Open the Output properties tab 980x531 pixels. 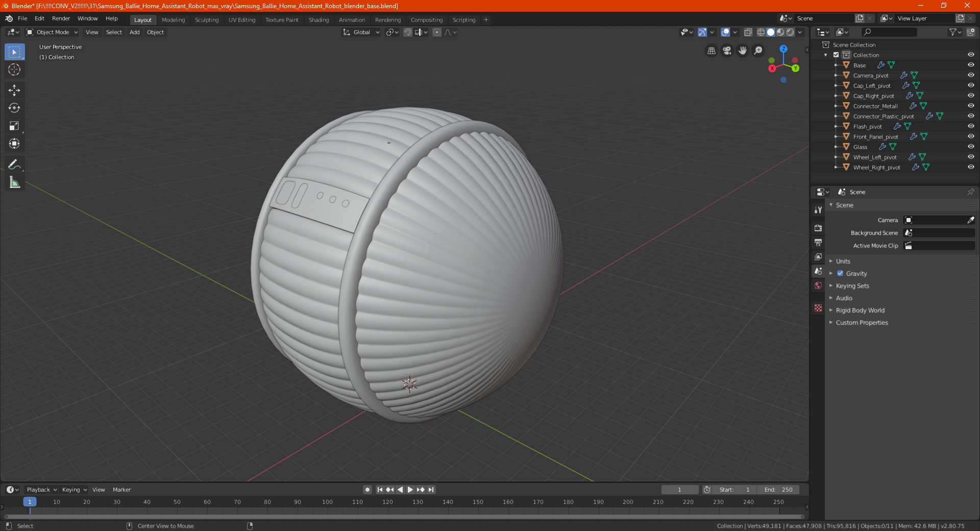click(x=818, y=242)
